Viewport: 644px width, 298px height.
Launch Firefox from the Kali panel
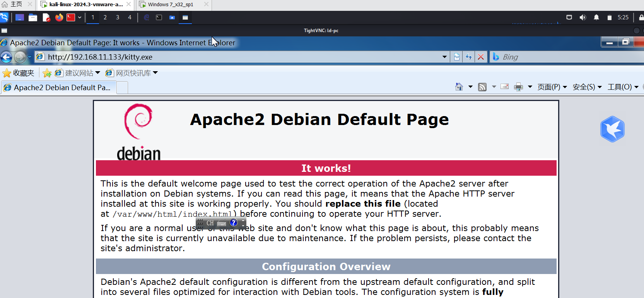click(59, 17)
